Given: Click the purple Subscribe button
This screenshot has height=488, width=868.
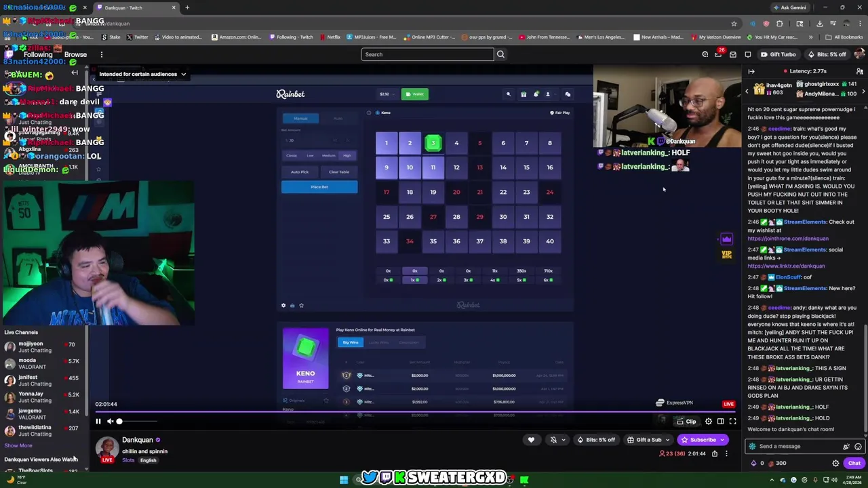Looking at the screenshot, I should [703, 440].
